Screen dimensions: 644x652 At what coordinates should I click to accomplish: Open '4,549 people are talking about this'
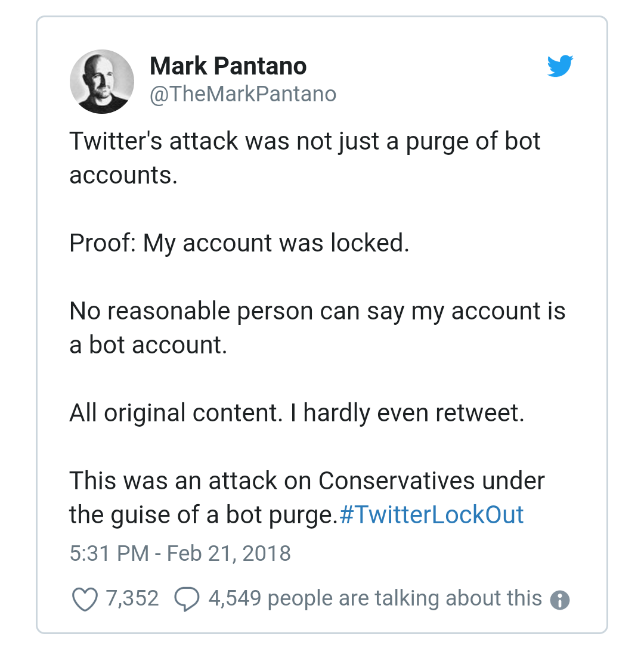point(374,598)
